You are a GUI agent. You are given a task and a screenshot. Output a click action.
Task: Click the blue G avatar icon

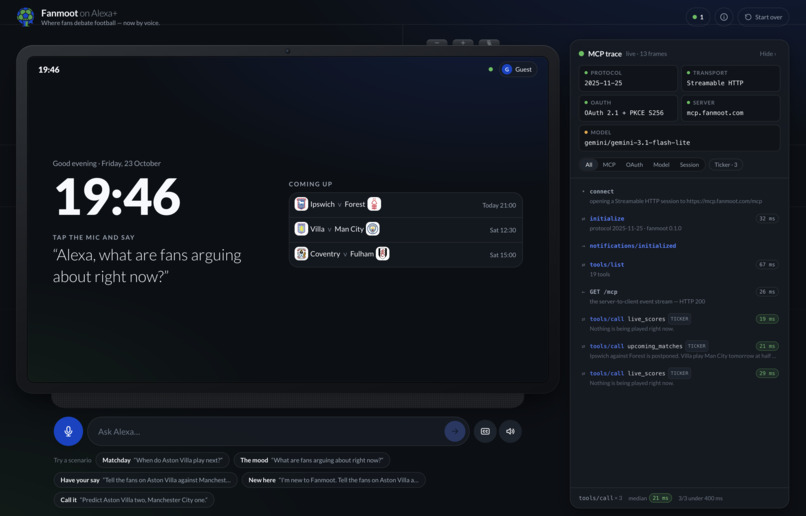coord(507,69)
